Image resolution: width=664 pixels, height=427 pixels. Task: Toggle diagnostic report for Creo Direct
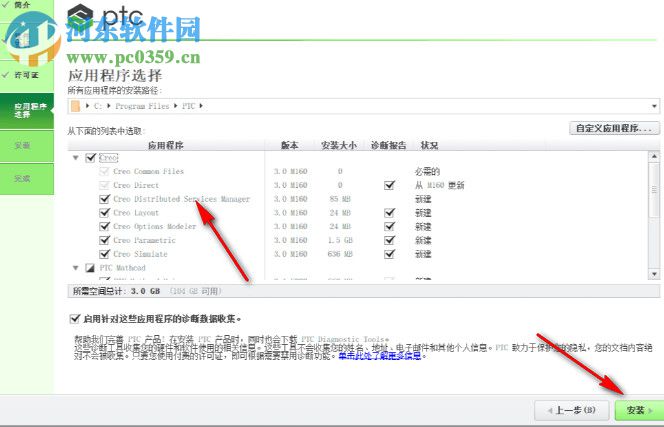[x=389, y=185]
